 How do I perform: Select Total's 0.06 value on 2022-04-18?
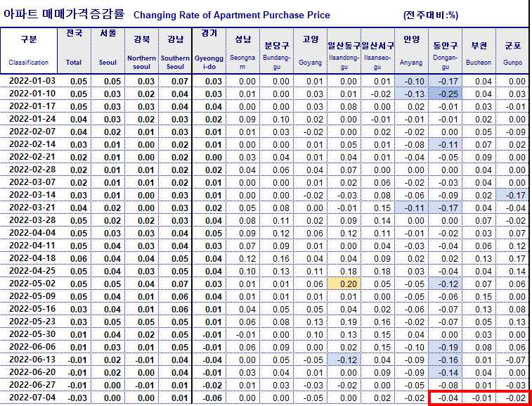coord(74,258)
